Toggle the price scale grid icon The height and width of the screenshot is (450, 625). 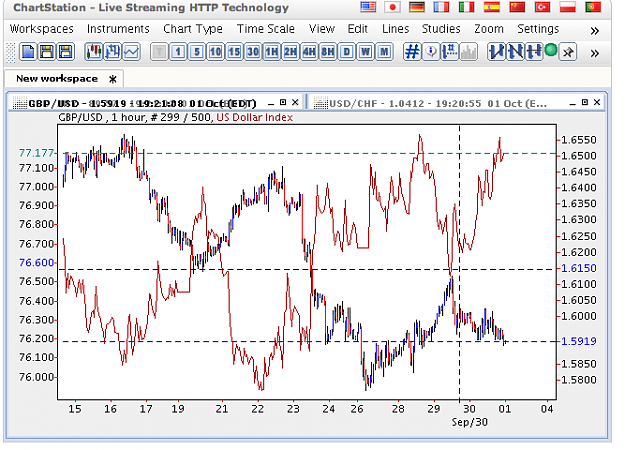pyautogui.click(x=450, y=52)
